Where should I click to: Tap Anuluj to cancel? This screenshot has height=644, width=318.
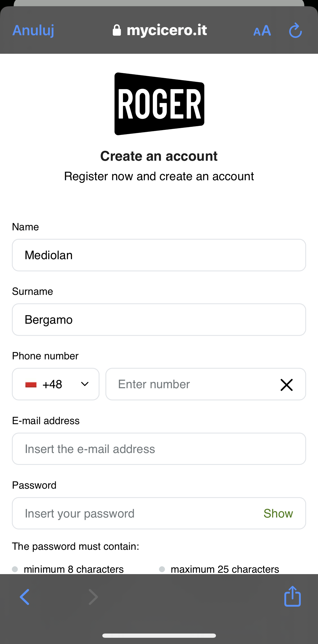33,30
